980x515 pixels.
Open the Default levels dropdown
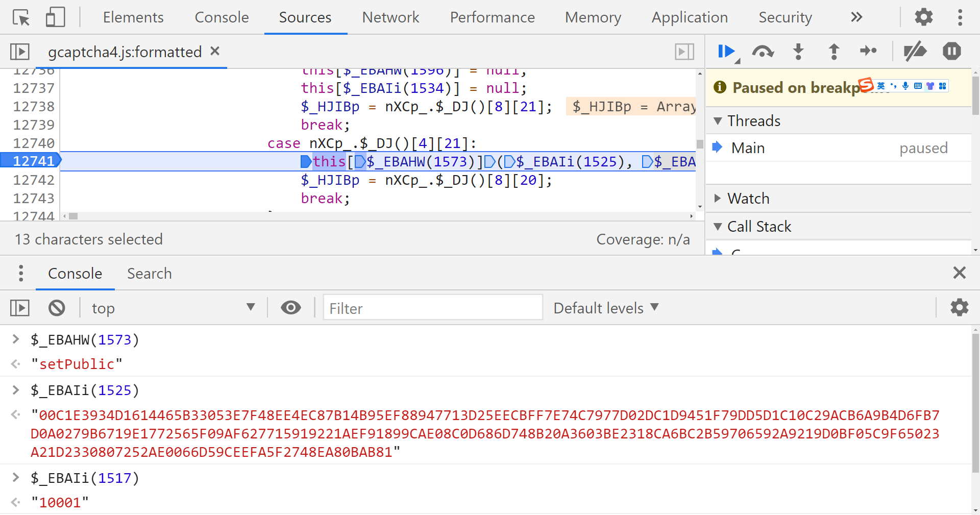pos(606,308)
